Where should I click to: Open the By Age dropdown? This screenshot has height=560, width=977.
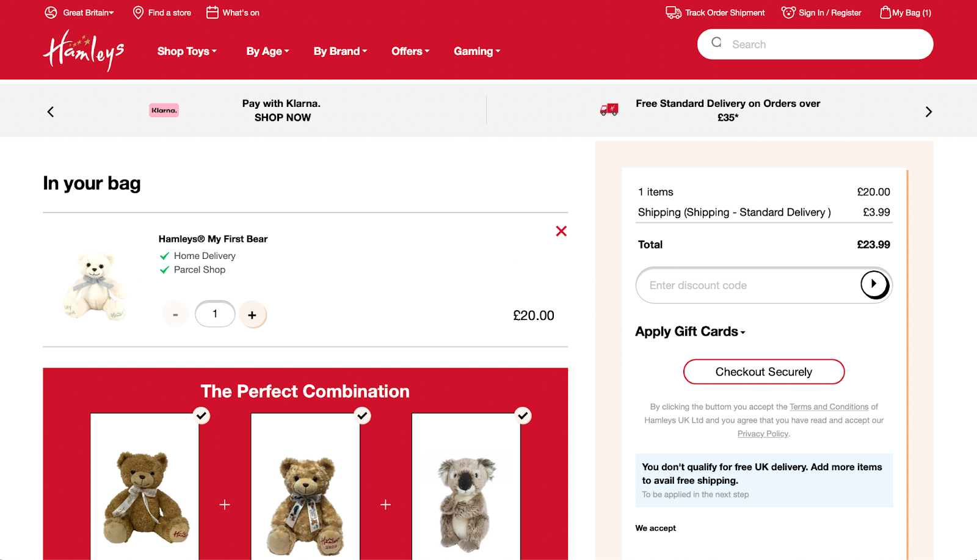coord(267,51)
